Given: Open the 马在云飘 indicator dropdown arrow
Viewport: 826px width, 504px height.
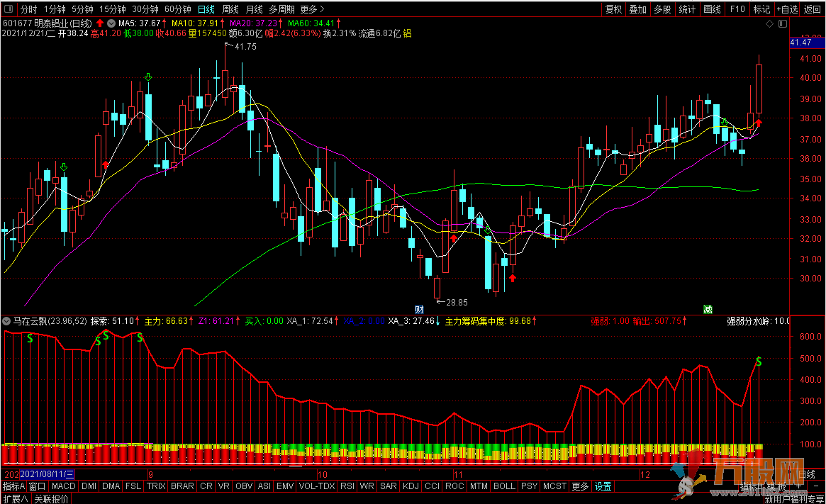Looking at the screenshot, I should click(x=6, y=321).
